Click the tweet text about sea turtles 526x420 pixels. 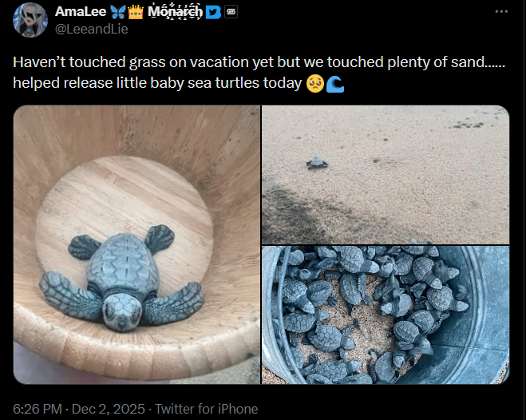point(259,73)
